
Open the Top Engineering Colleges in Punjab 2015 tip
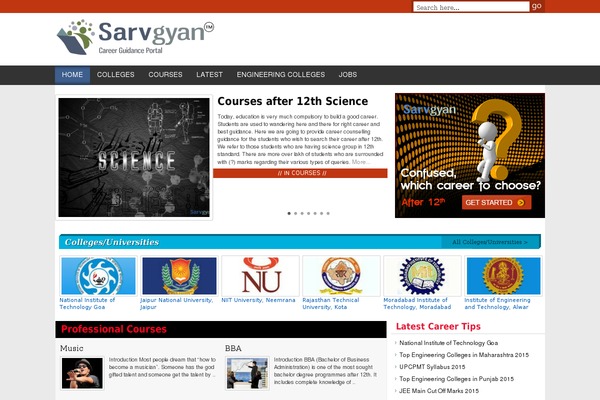pos(456,379)
